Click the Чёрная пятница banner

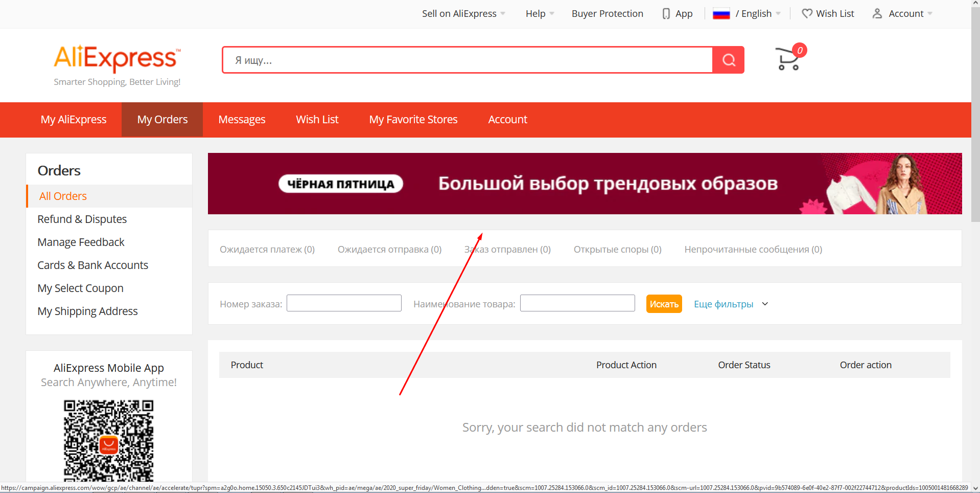click(585, 184)
